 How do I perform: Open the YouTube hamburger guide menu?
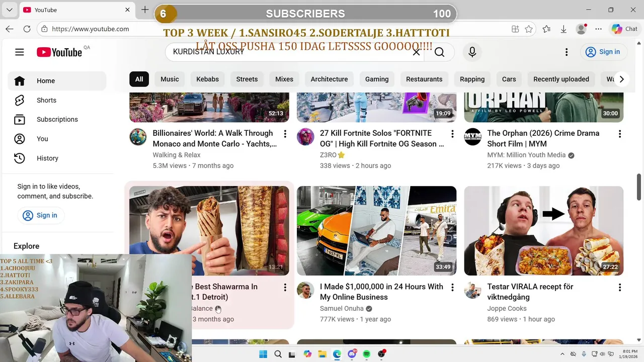point(20,52)
